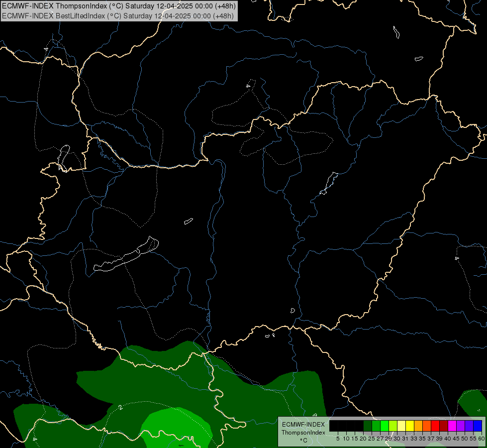The height and width of the screenshot is (448, 487).
Task: Click the legend value label 20
Action: click(x=363, y=439)
